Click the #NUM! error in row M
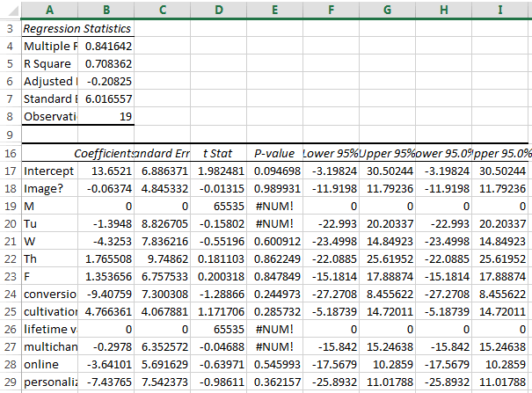The width and height of the screenshot is (532, 393). coord(274,206)
